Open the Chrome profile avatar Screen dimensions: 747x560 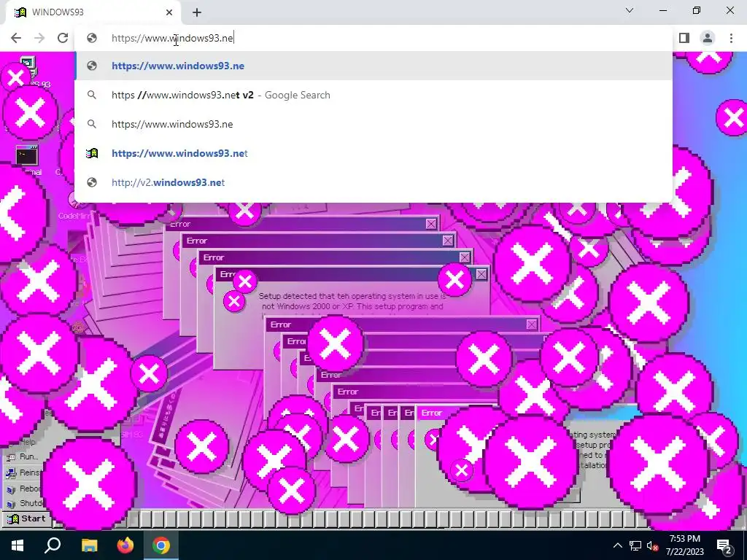tap(708, 38)
